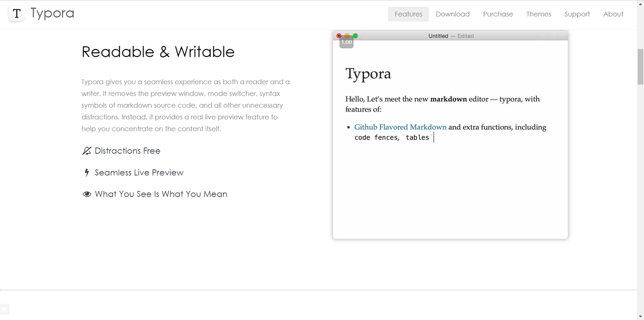Viewport: 644px width, 320px height.
Task: Open the Purchase page
Action: click(498, 14)
